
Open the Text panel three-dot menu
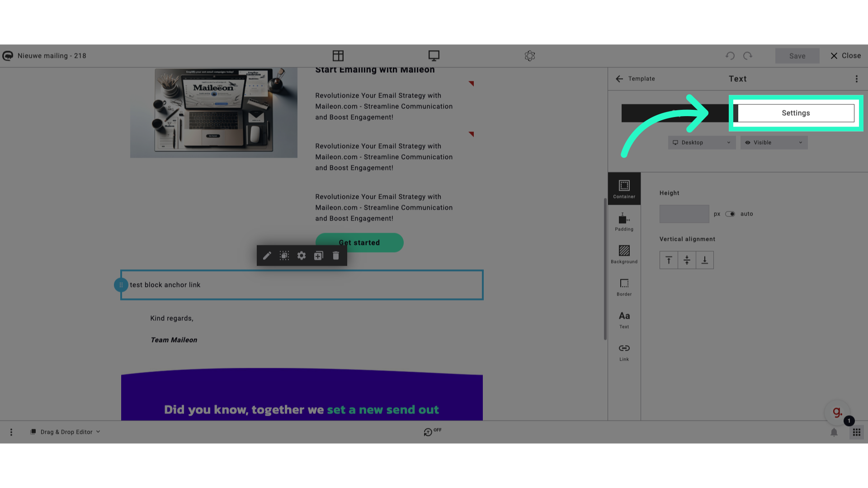[857, 79]
